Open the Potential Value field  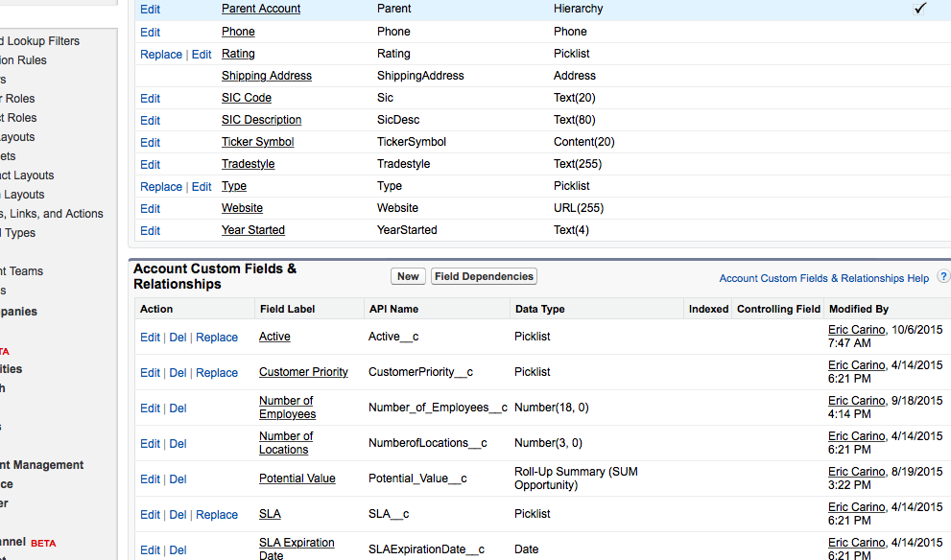[x=297, y=478]
